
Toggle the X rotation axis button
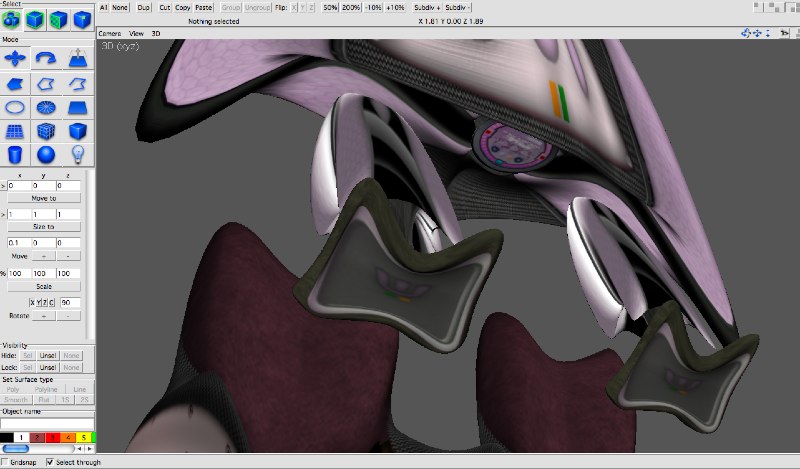click(33, 303)
